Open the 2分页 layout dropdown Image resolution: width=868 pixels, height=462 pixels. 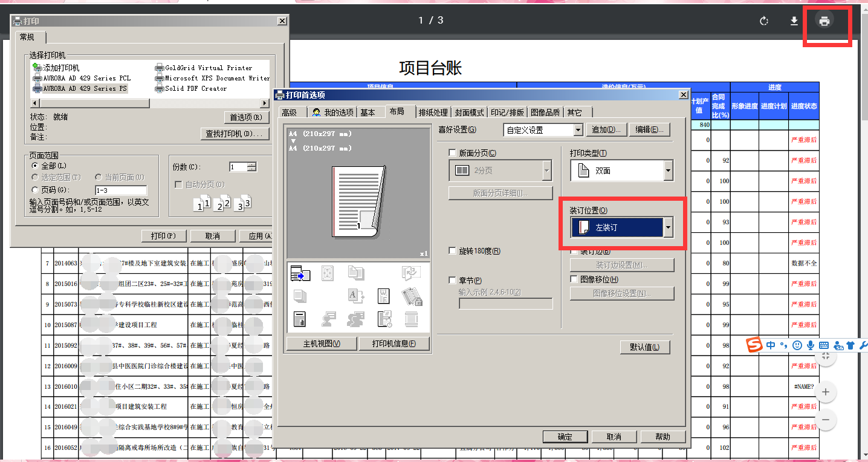pyautogui.click(x=500, y=171)
